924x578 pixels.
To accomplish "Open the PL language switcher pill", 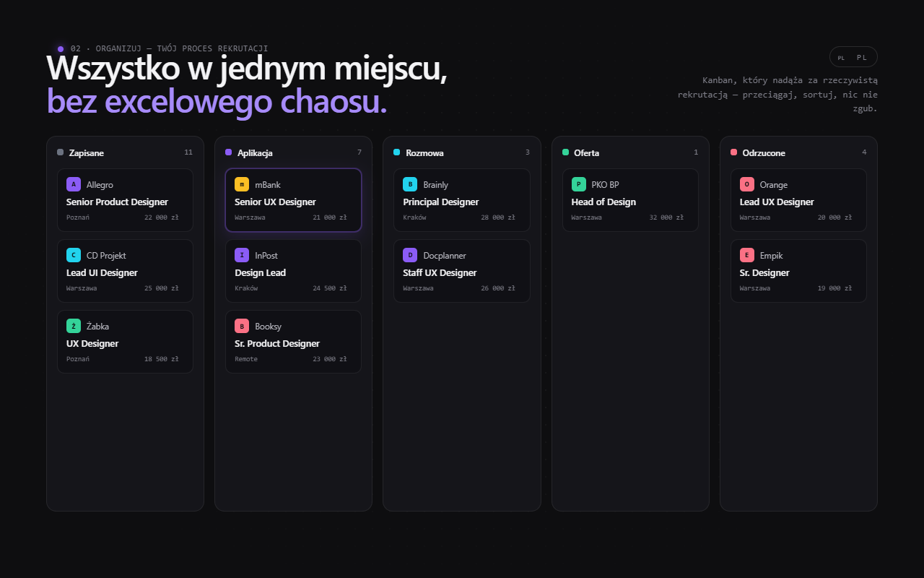I will [853, 57].
